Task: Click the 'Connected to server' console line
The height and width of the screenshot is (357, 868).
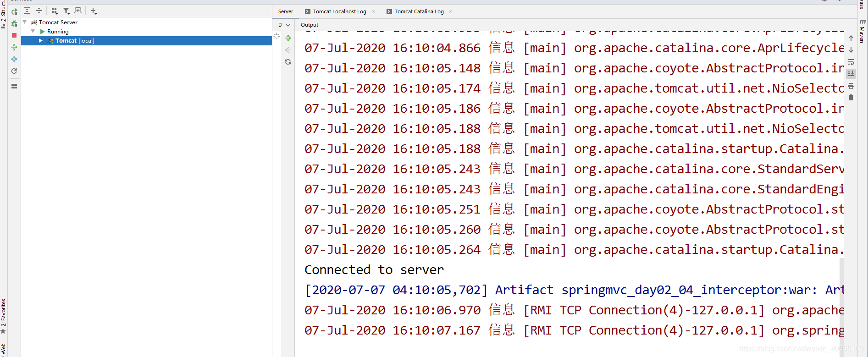Action: (374, 269)
